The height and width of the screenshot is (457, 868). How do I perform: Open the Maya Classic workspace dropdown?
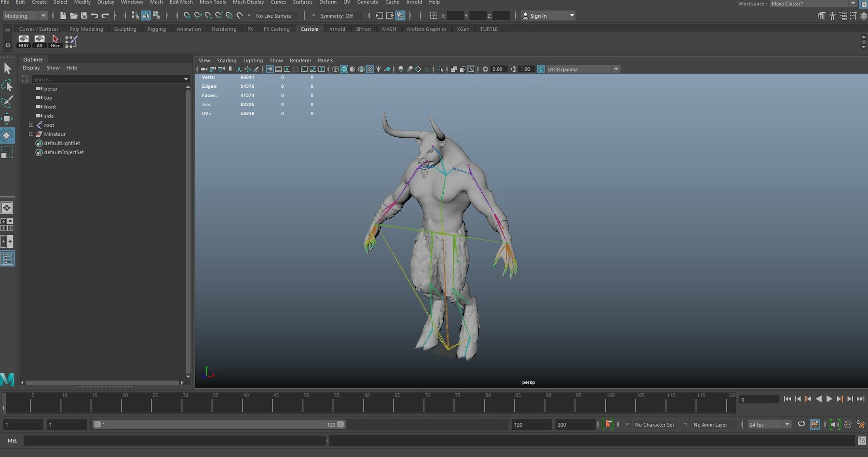tap(852, 3)
